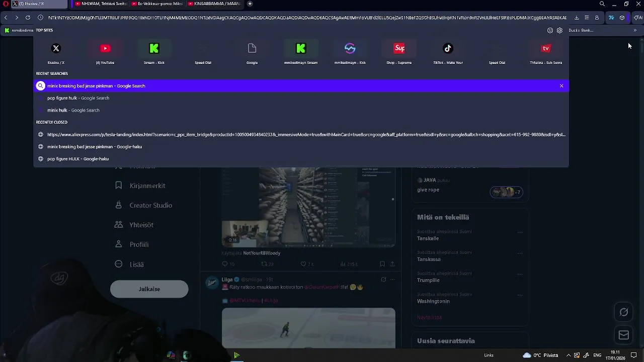
Task: Click the address bar URL field
Action: [x=307, y=18]
